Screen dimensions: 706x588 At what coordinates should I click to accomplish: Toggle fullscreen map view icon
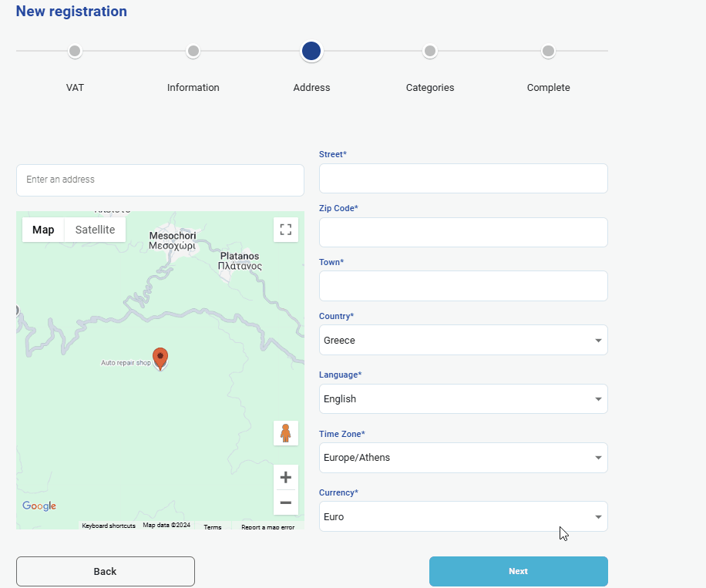[x=285, y=230]
